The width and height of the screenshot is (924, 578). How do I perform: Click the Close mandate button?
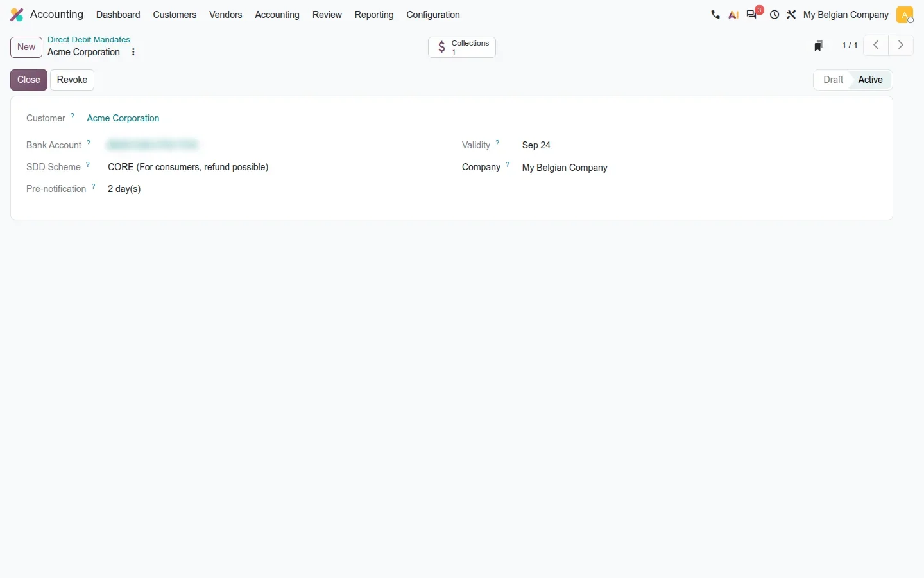(x=29, y=80)
